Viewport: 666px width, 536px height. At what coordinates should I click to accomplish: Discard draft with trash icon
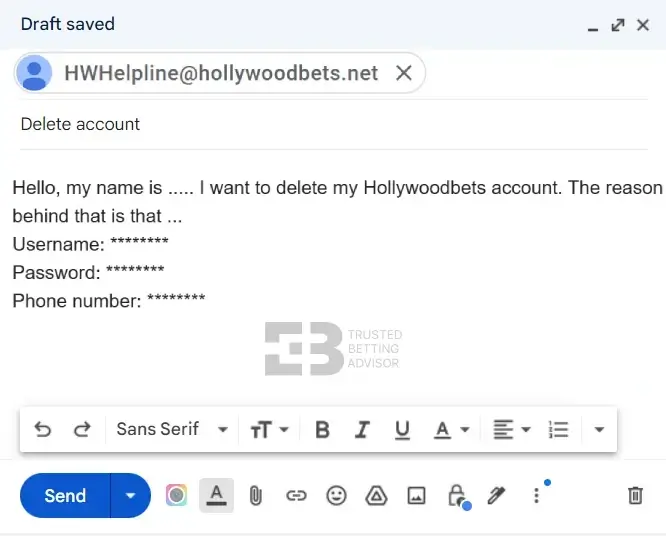tap(635, 496)
